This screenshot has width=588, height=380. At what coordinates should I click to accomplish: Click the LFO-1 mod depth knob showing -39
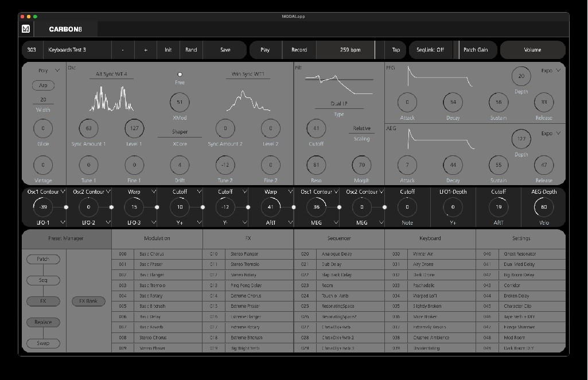[x=43, y=207]
